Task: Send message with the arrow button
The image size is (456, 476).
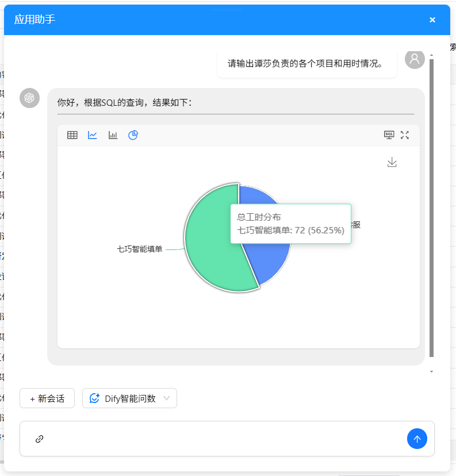Action: [x=417, y=439]
